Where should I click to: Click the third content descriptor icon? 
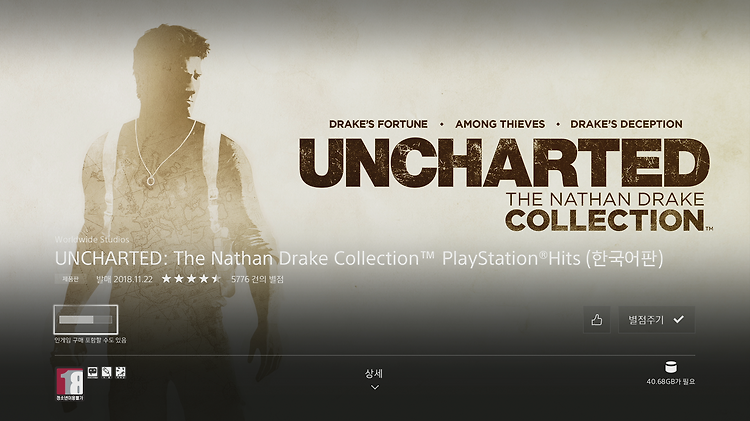click(121, 372)
